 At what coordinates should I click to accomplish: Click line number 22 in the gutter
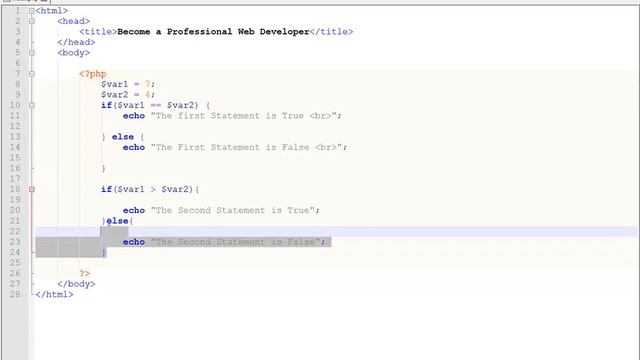[x=15, y=231]
